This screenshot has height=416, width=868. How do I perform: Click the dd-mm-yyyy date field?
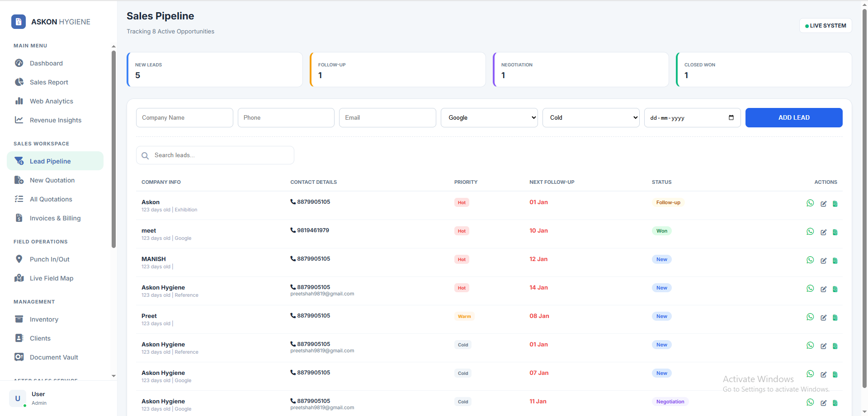(x=692, y=117)
